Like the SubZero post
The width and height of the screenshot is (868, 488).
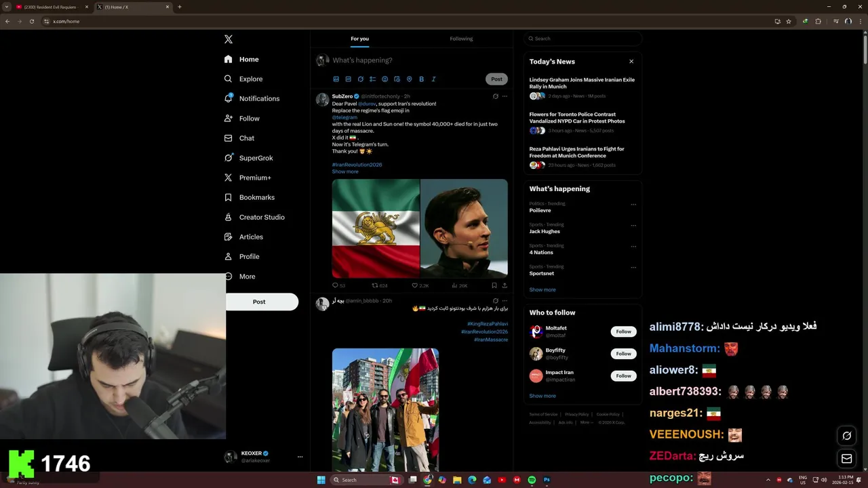[415, 285]
